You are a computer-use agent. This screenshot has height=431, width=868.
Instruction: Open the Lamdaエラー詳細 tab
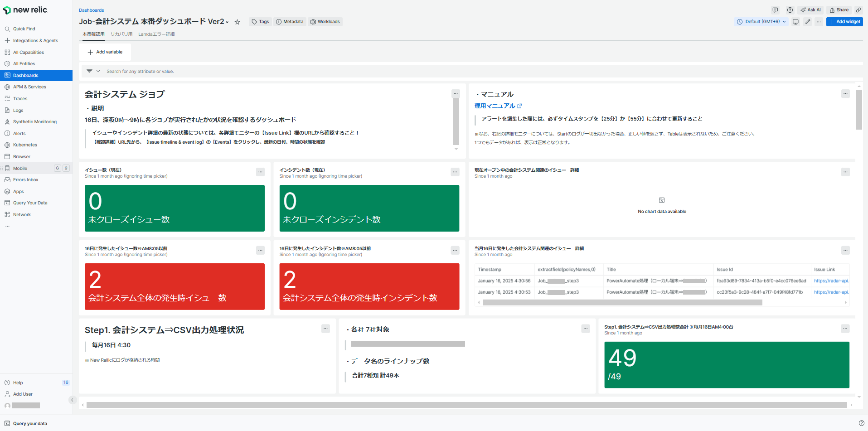click(156, 34)
